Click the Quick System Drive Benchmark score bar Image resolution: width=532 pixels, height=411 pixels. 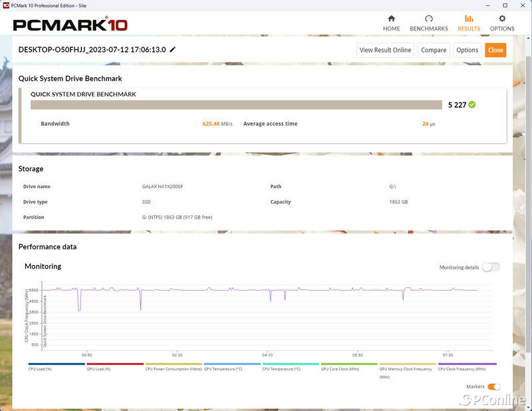tap(236, 104)
